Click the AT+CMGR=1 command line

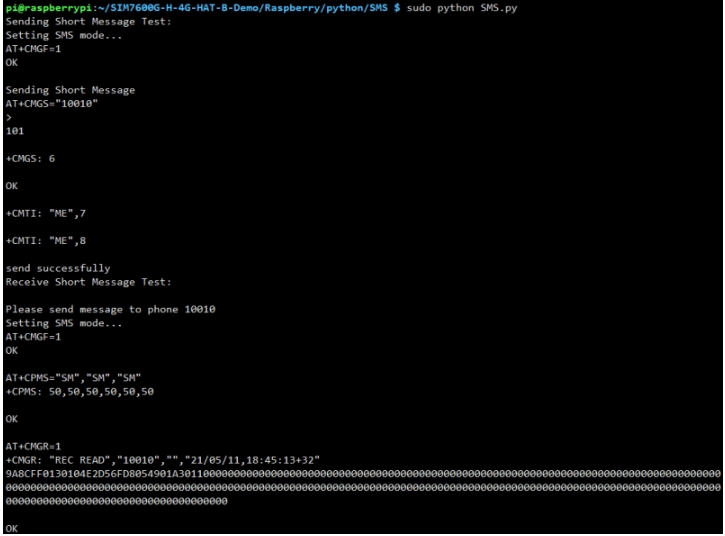click(x=33, y=447)
